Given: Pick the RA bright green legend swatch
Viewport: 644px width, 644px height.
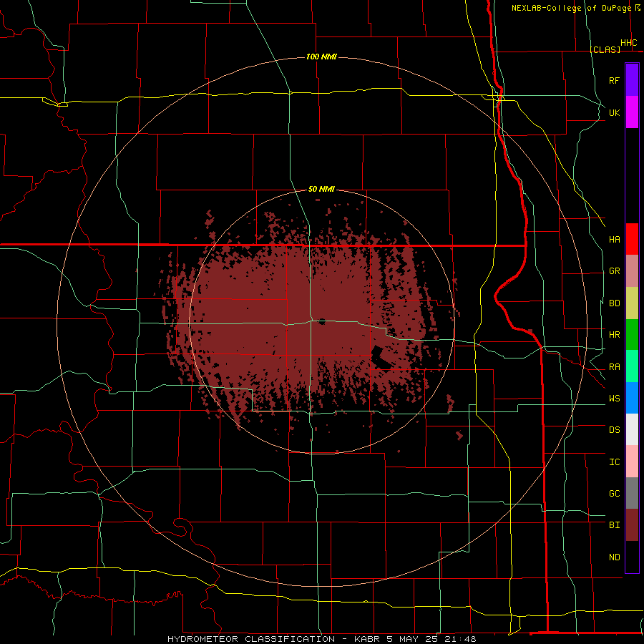Looking at the screenshot, I should 632,366.
